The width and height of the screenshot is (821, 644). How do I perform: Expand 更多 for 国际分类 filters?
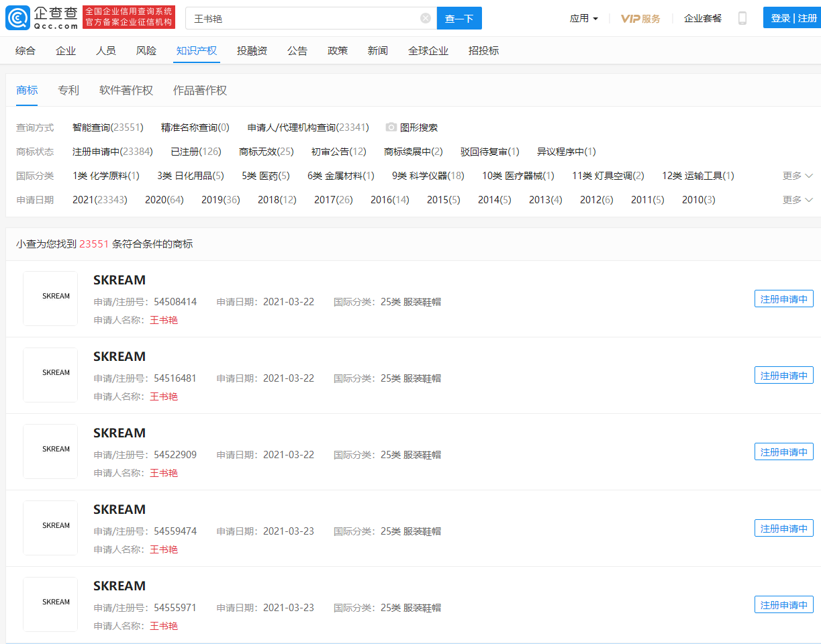click(x=798, y=176)
